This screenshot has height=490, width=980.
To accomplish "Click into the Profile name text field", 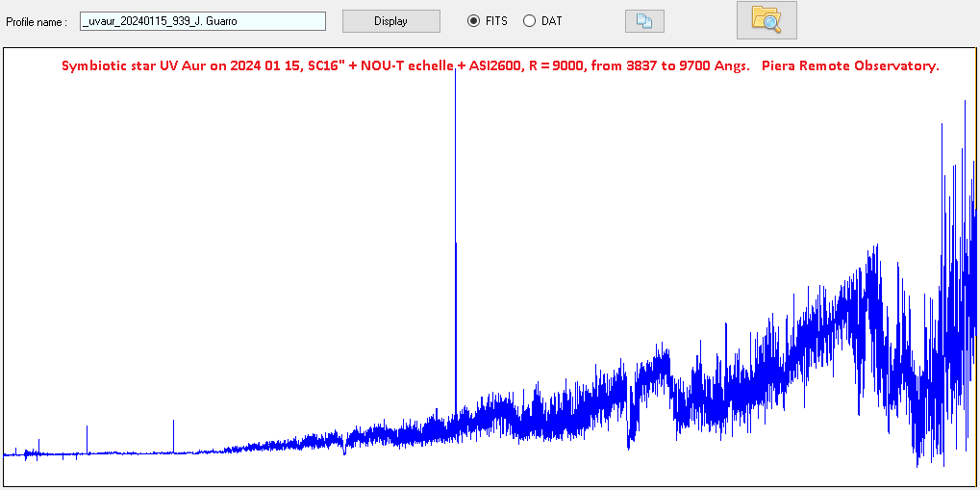I will coord(202,21).
